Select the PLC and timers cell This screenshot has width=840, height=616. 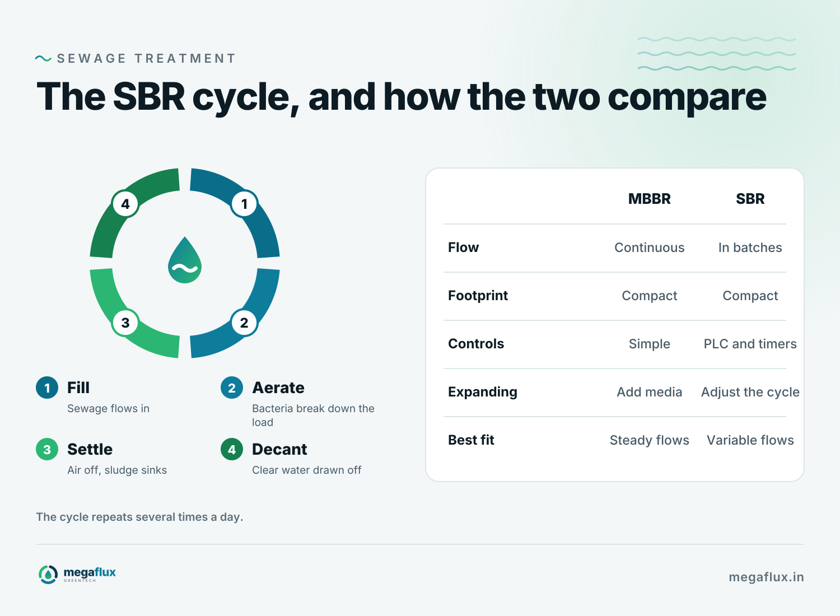pos(750,344)
